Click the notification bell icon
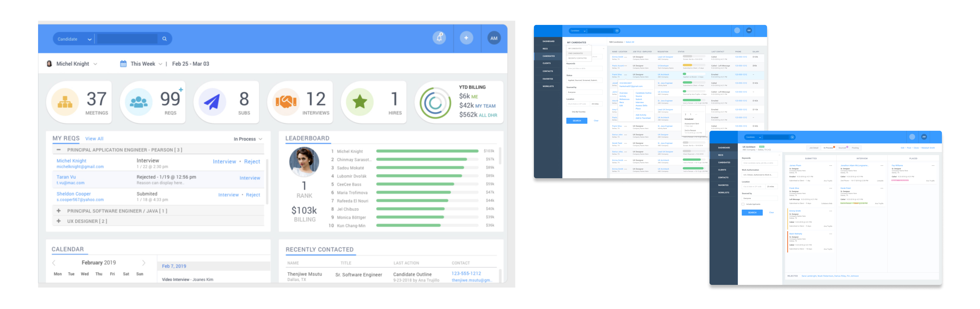 pos(439,38)
